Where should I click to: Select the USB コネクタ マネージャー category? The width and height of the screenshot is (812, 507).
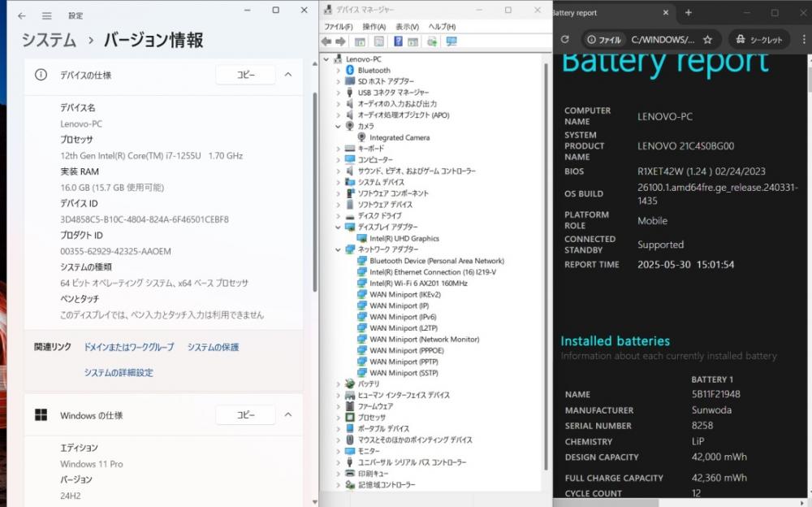point(393,93)
